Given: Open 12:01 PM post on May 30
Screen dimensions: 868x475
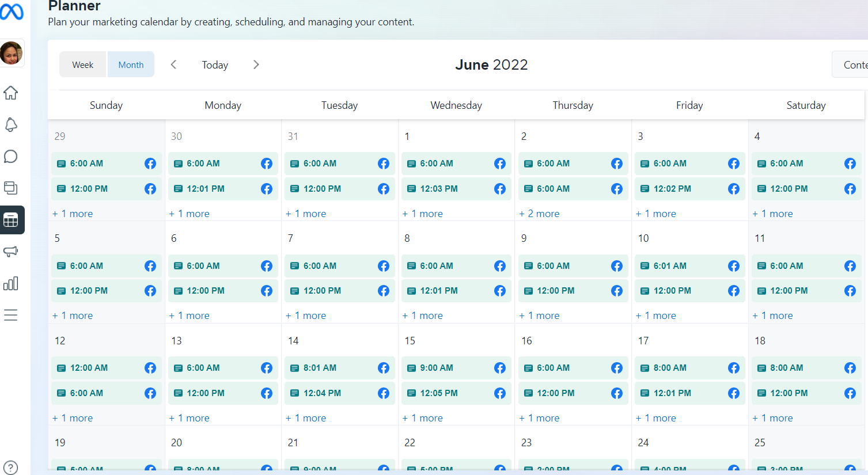Looking at the screenshot, I should [x=223, y=189].
